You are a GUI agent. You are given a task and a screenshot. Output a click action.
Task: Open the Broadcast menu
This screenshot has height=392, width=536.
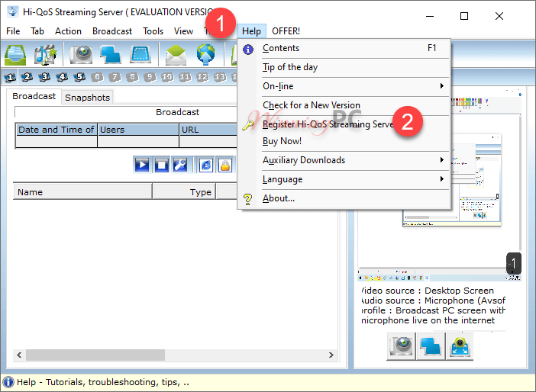(112, 31)
